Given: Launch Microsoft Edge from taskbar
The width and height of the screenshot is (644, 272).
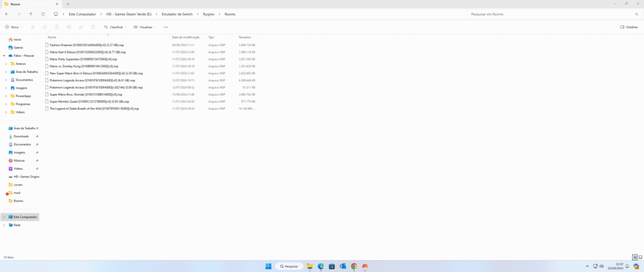Looking at the screenshot, I should 321,266.
